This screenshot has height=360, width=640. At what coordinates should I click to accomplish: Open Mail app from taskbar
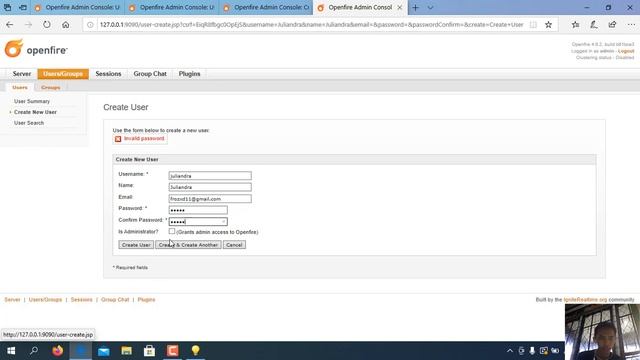click(x=104, y=351)
